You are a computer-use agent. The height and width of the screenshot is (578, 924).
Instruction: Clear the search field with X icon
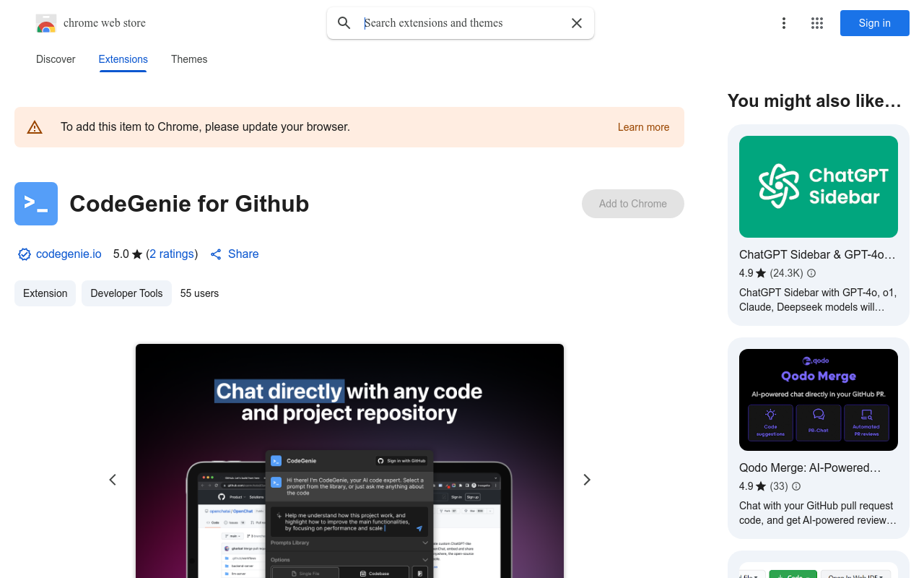tap(577, 23)
